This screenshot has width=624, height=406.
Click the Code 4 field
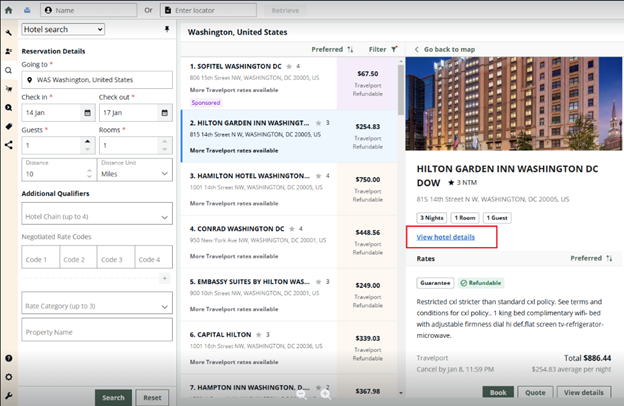click(x=154, y=257)
